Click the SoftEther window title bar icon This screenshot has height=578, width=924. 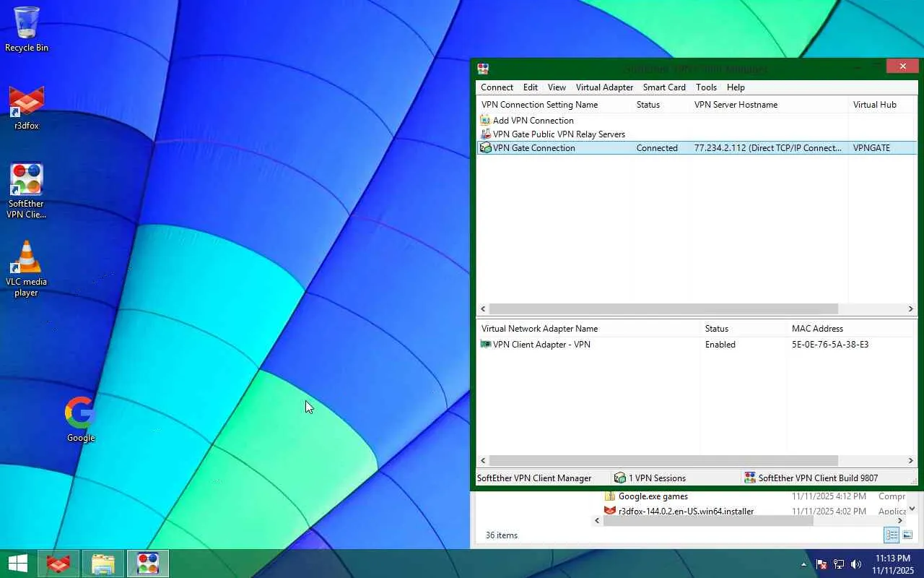(483, 69)
